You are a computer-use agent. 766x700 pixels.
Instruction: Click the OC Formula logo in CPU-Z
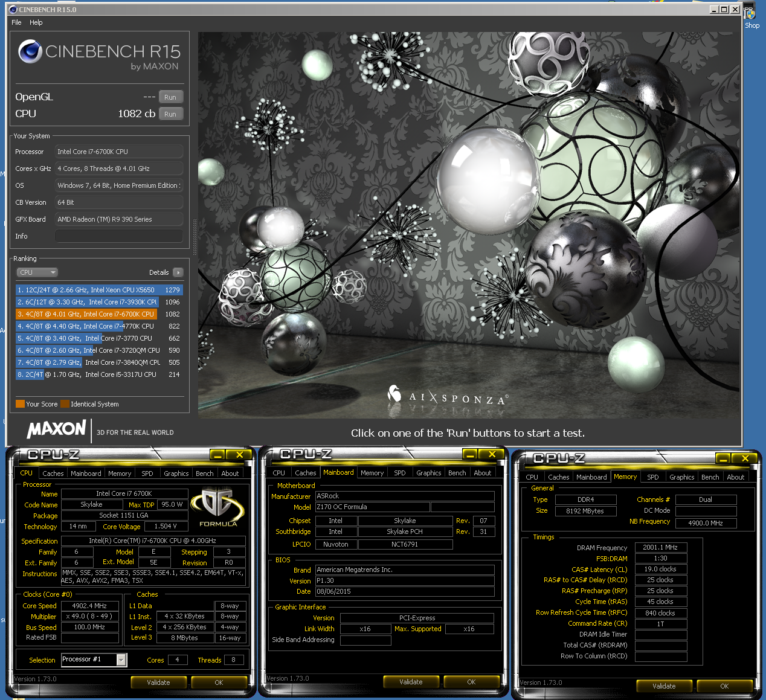[218, 508]
